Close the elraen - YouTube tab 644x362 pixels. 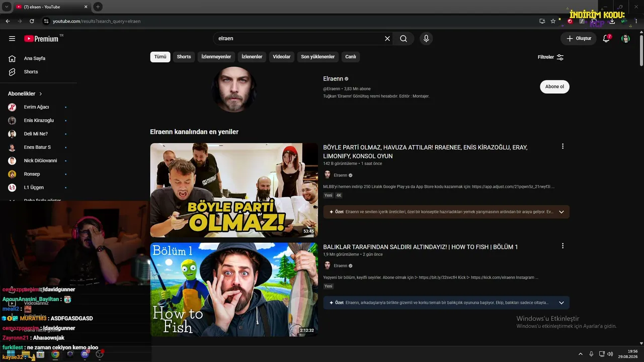tap(86, 7)
